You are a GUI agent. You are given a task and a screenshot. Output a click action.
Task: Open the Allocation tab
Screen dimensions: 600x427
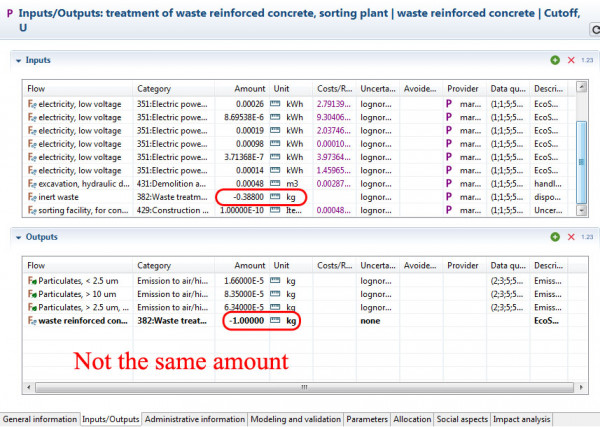click(x=412, y=419)
